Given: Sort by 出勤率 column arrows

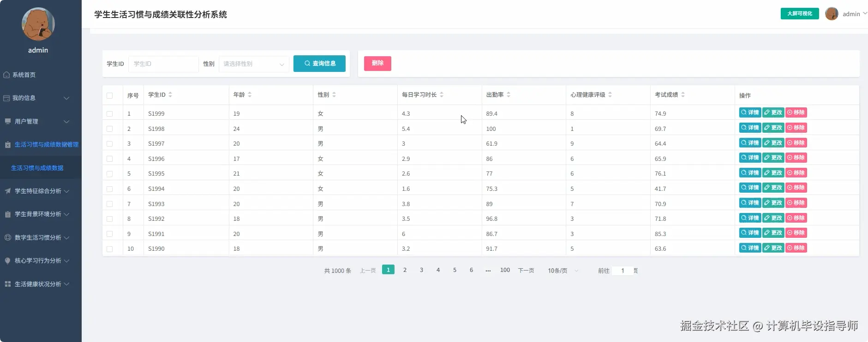Looking at the screenshot, I should [x=509, y=94].
